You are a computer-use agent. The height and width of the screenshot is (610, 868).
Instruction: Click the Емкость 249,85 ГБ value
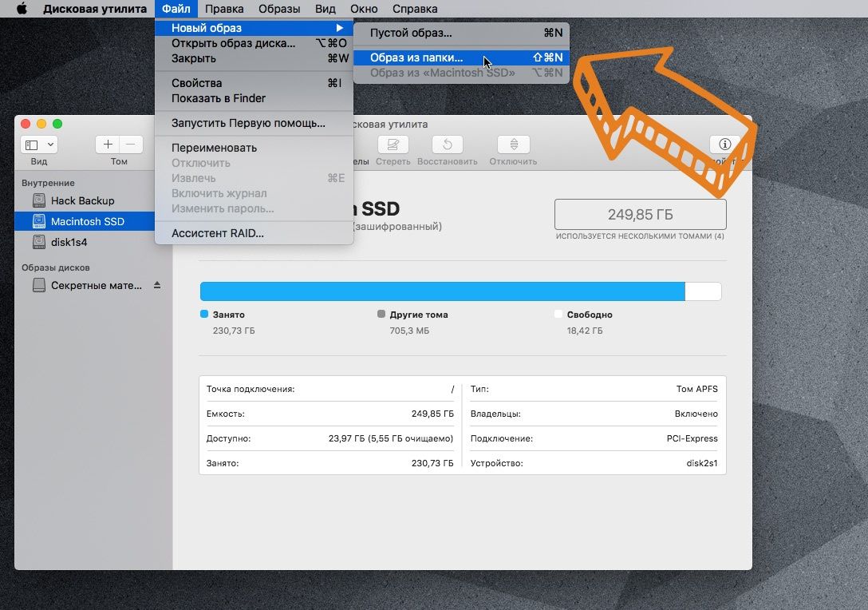(432, 414)
